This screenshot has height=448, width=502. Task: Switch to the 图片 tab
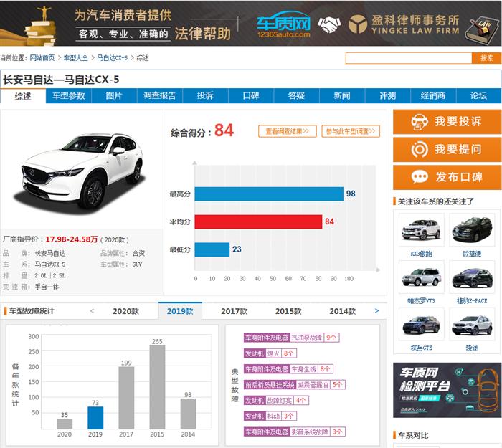coord(114,95)
